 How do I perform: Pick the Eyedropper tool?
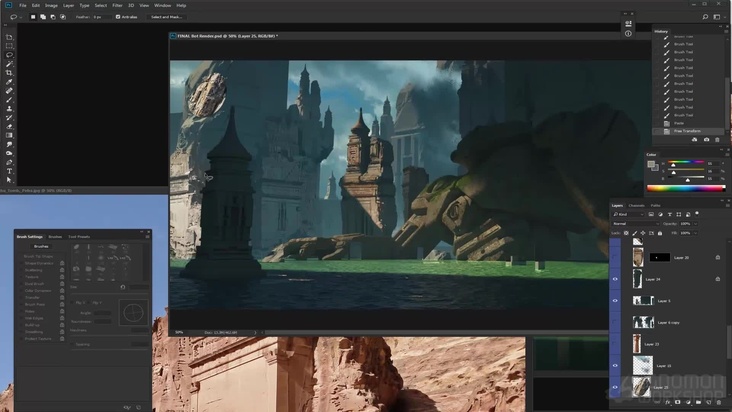tap(9, 82)
